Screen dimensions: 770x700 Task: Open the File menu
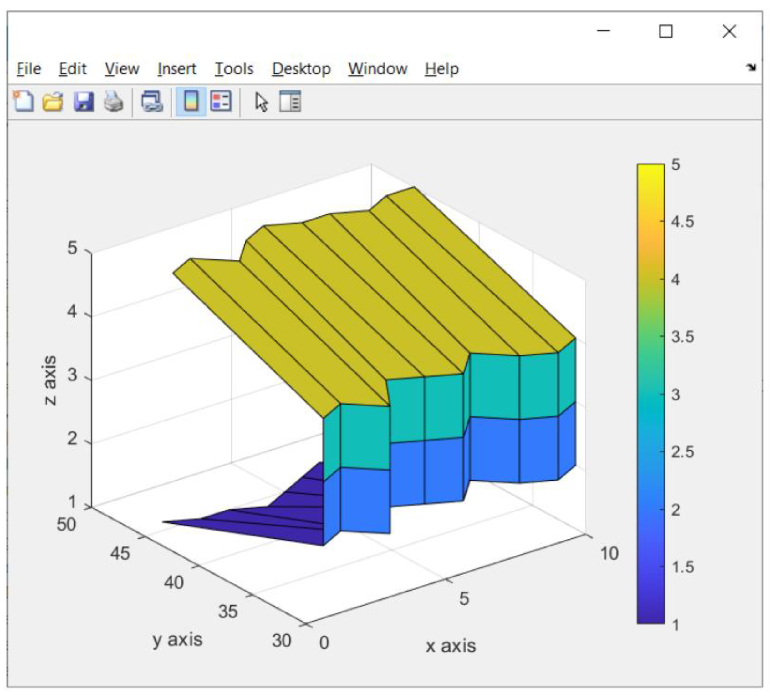click(x=29, y=69)
